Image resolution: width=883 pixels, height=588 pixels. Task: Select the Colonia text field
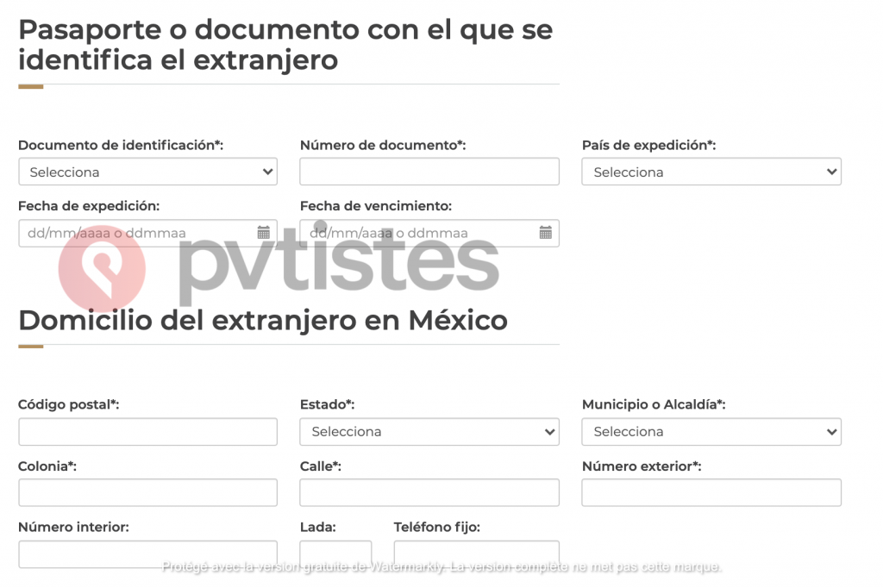147,492
